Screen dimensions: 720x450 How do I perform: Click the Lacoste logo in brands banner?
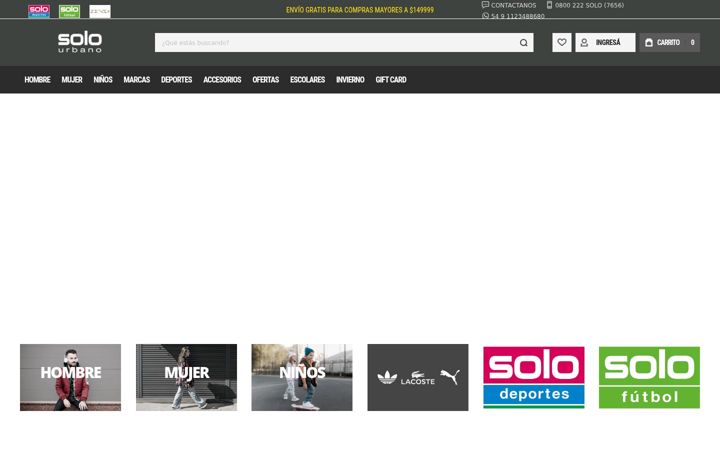(x=417, y=378)
